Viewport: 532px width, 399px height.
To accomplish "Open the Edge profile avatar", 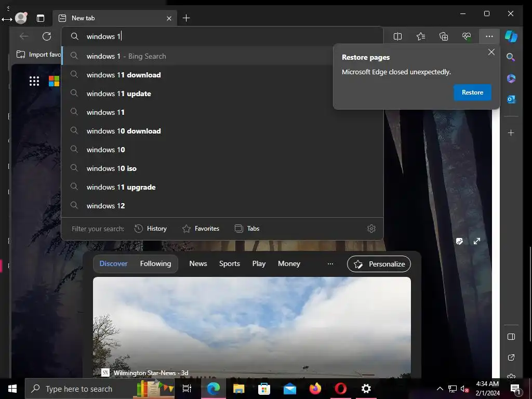I will tap(21, 18).
